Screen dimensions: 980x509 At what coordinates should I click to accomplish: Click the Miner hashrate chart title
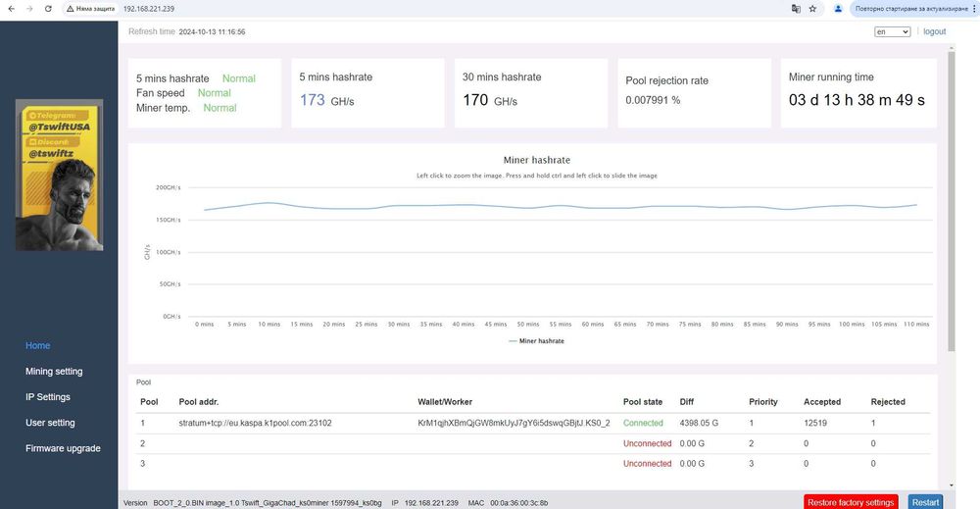(x=537, y=160)
